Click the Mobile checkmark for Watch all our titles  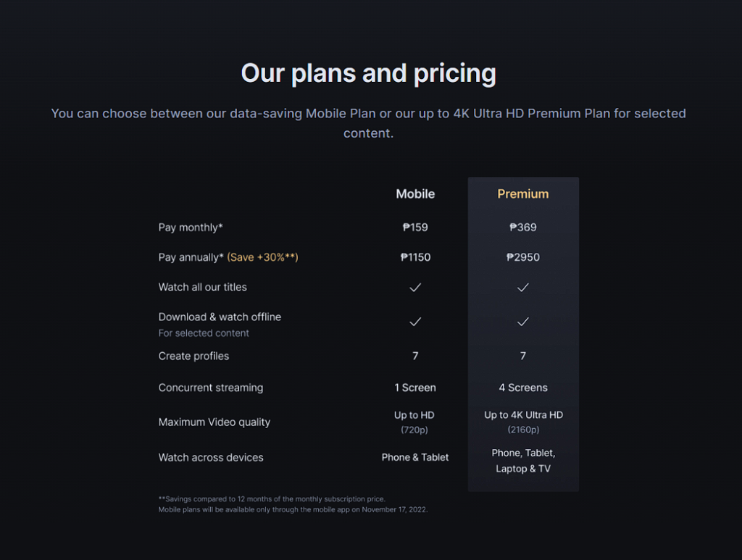[x=415, y=288]
